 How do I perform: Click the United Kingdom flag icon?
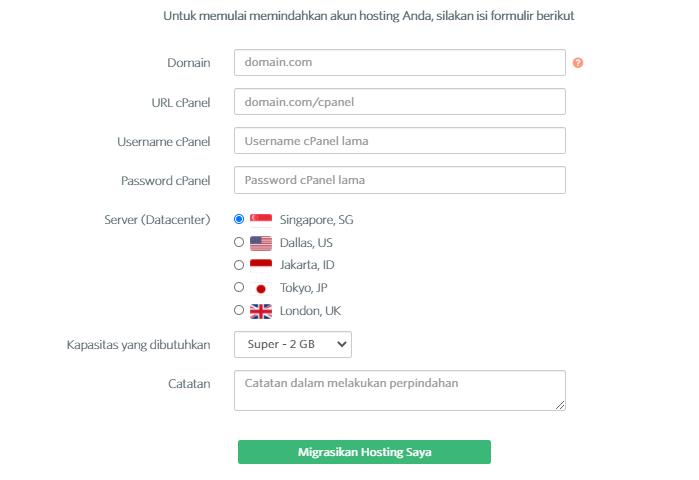pos(261,311)
